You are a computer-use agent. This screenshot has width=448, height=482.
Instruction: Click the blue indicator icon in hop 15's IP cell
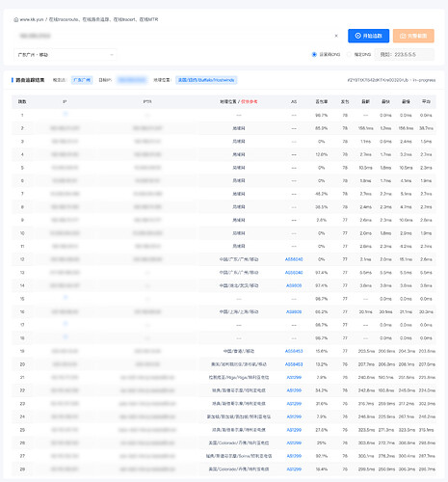[x=66, y=298]
